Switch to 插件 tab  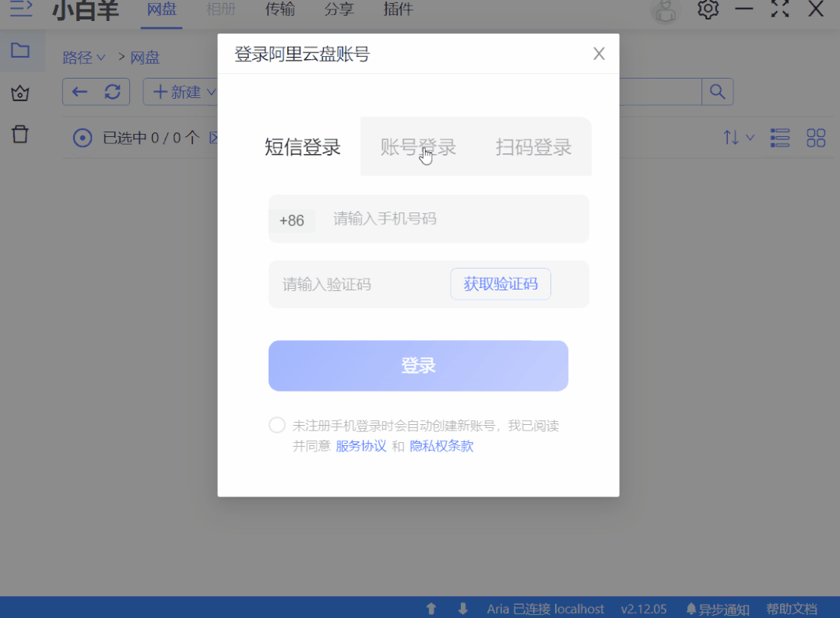point(398,9)
